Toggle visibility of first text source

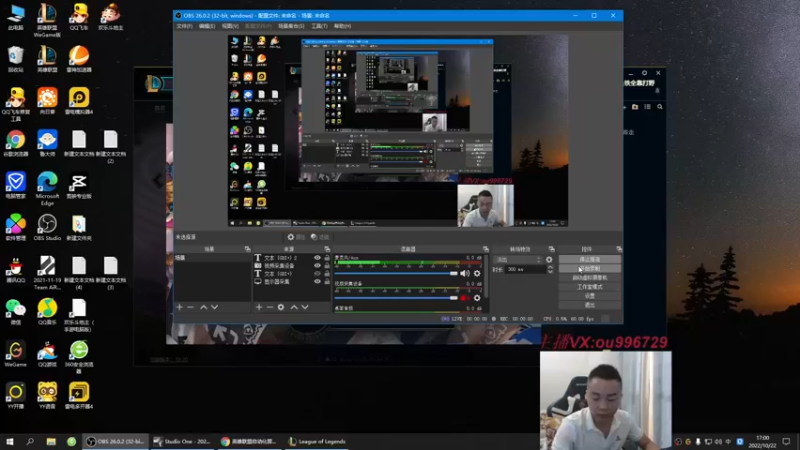(x=318, y=258)
